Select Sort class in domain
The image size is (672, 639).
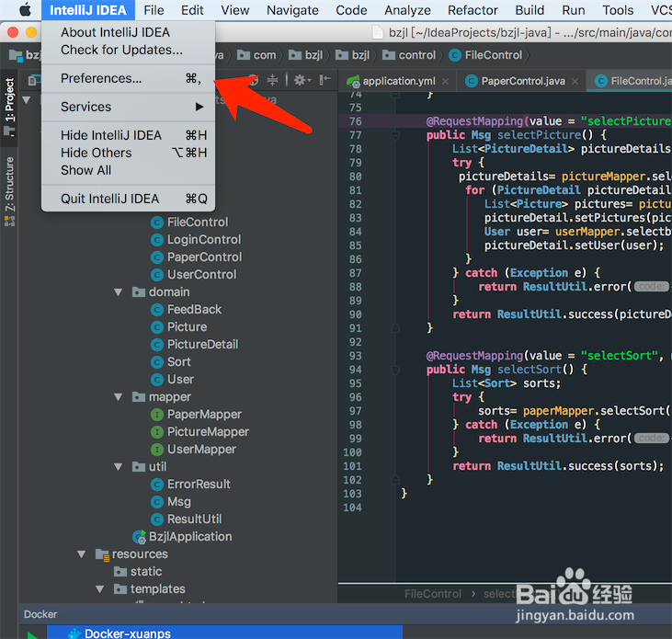171,362
